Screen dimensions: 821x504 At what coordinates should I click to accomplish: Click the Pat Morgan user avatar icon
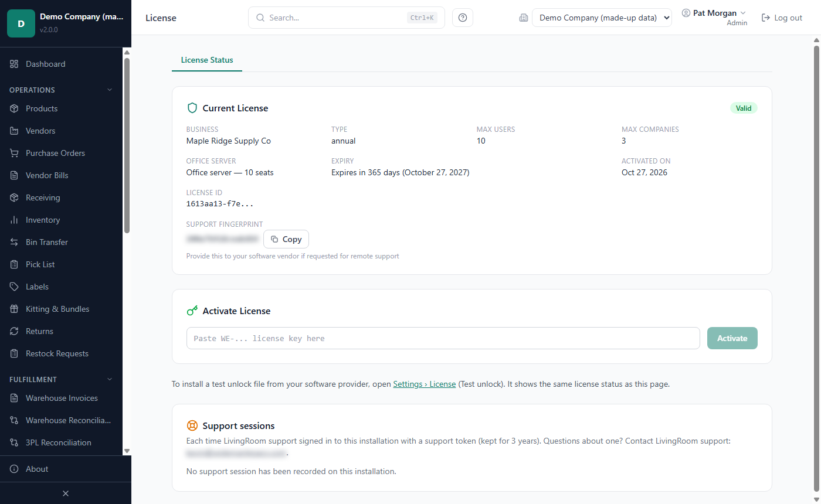pyautogui.click(x=686, y=13)
